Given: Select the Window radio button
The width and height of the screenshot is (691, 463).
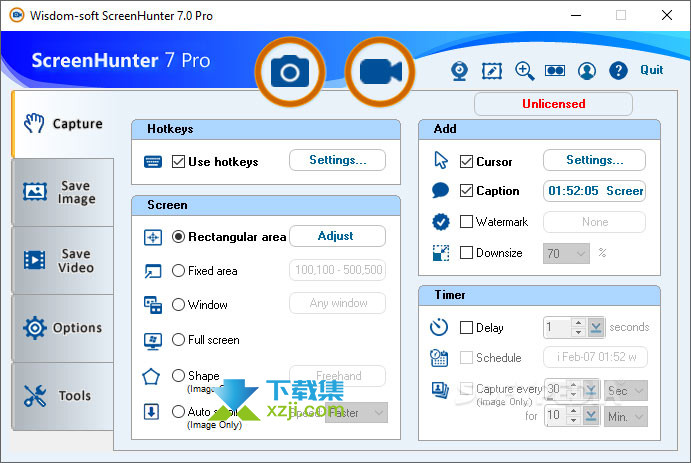Looking at the screenshot, I should pos(178,304).
